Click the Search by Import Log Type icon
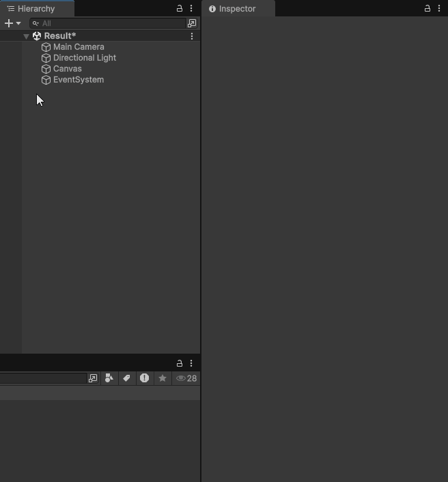This screenshot has height=482, width=448. click(x=144, y=378)
